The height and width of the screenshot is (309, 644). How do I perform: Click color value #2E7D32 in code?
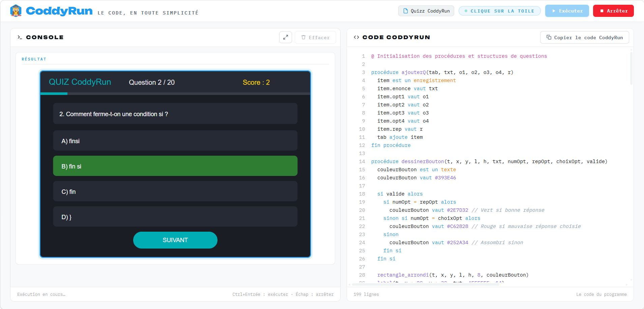coord(457,210)
